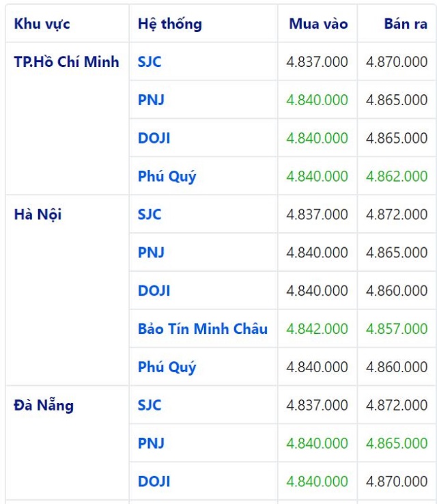Click the Bán ra column header
This screenshot has height=504, width=437.
(406, 24)
